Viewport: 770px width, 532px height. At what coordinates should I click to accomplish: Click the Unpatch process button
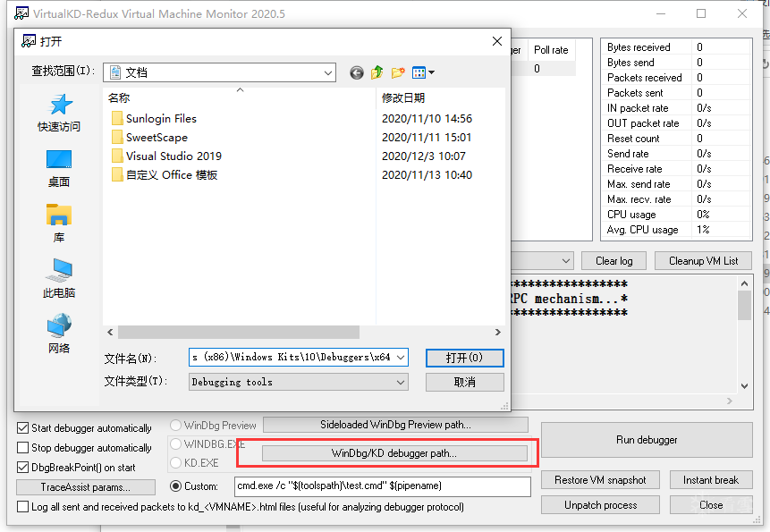(x=600, y=505)
